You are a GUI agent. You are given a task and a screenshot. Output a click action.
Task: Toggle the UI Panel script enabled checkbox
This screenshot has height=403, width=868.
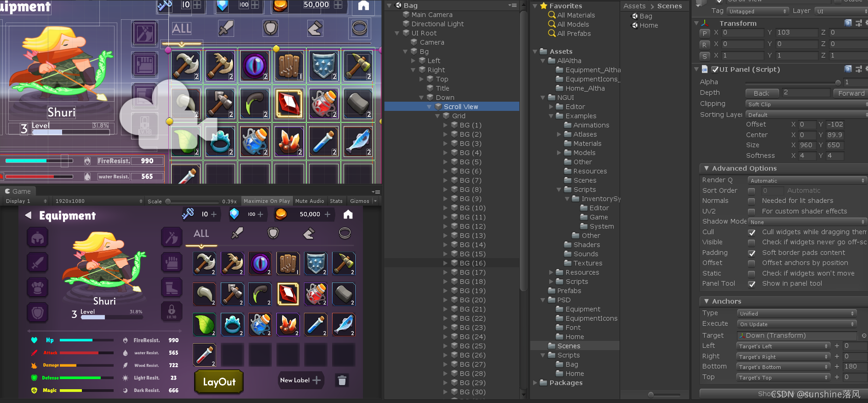[715, 69]
